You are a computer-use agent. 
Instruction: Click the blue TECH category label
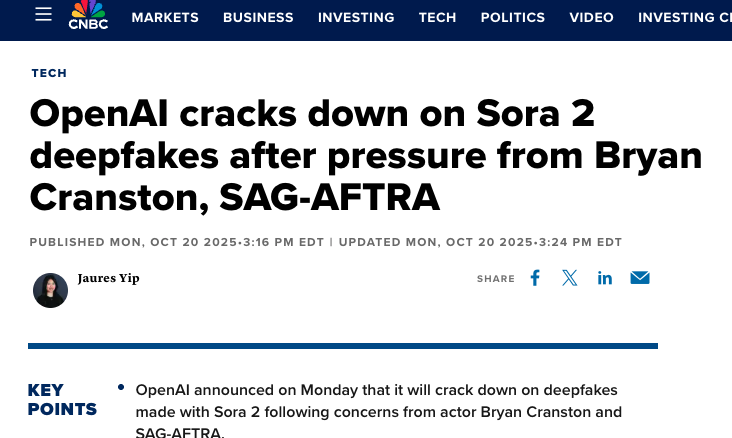[x=49, y=73]
